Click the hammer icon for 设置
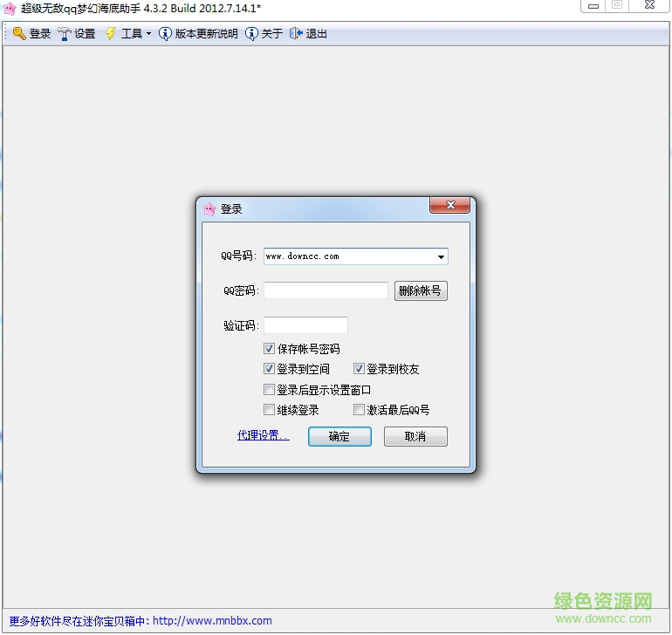 pos(65,34)
